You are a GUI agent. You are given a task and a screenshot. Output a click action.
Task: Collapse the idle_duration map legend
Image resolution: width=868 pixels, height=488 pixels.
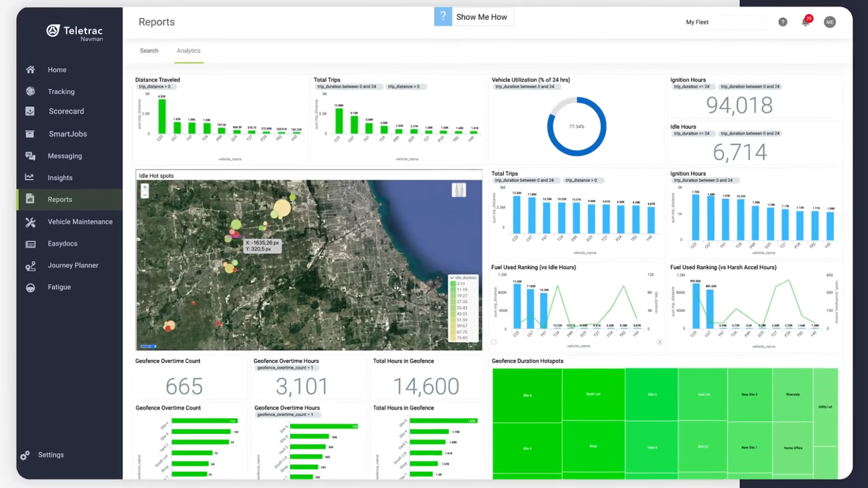[452, 278]
